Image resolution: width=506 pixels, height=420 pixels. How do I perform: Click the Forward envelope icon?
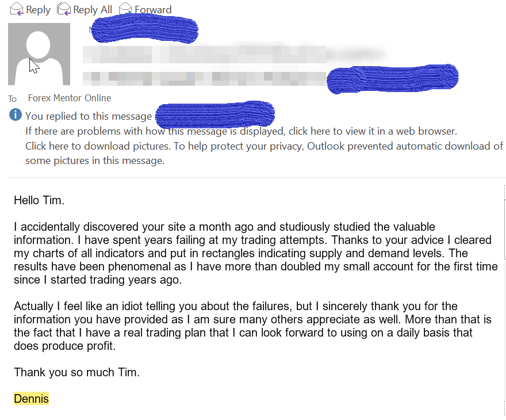(125, 9)
